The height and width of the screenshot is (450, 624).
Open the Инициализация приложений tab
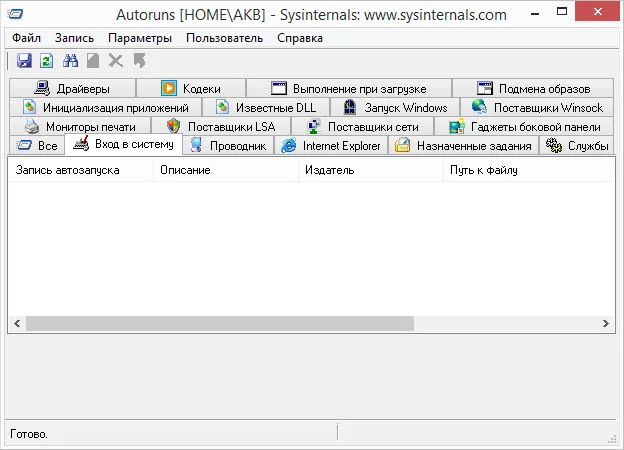point(105,107)
